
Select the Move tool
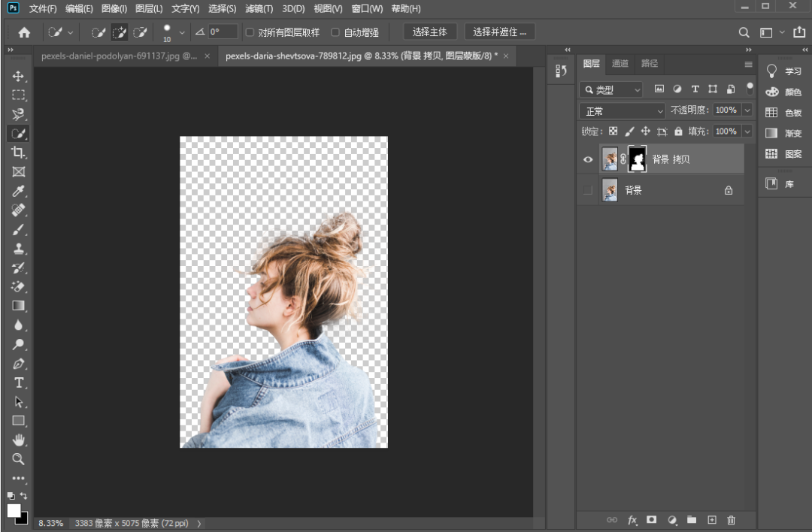point(19,77)
